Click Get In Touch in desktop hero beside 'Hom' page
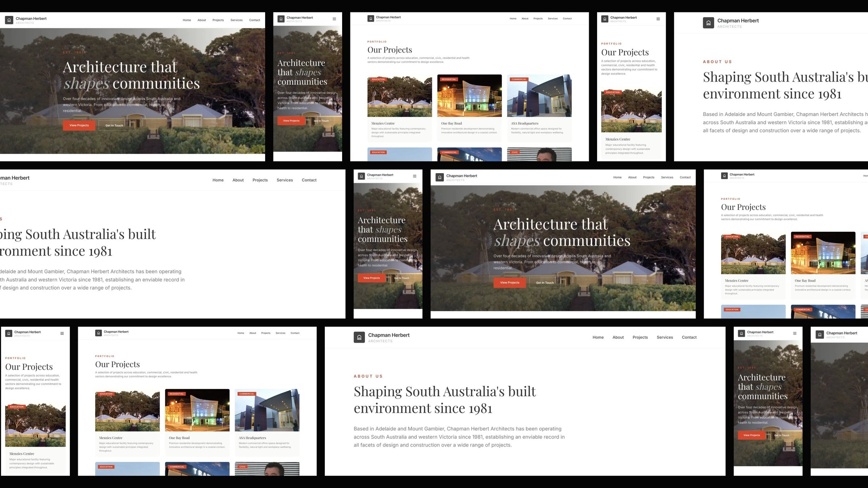Viewport: 868px width, 488px height. pyautogui.click(x=545, y=283)
